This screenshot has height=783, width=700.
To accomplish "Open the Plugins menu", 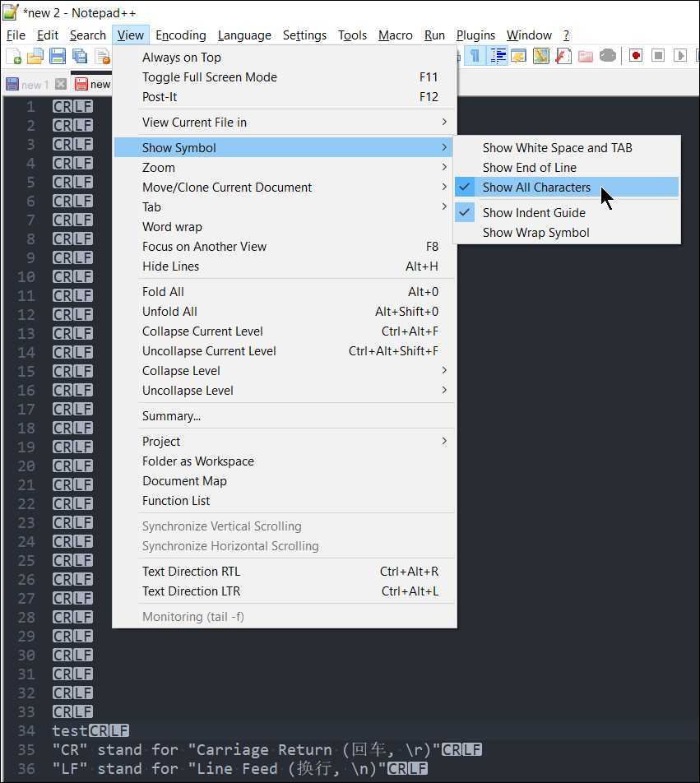I will 475,35.
